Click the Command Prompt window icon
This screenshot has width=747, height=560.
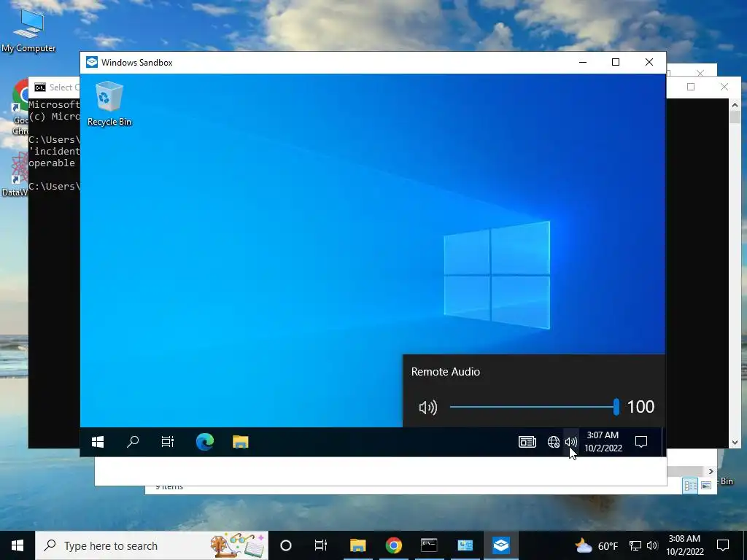click(40, 87)
